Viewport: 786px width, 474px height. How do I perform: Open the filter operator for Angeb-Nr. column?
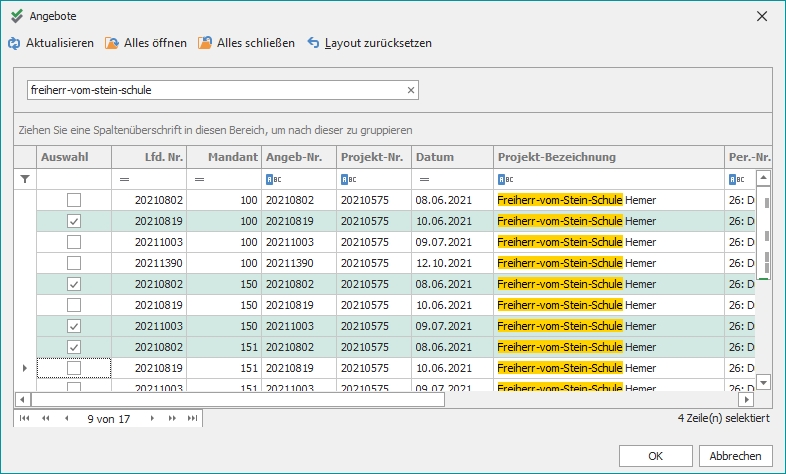pyautogui.click(x=273, y=179)
